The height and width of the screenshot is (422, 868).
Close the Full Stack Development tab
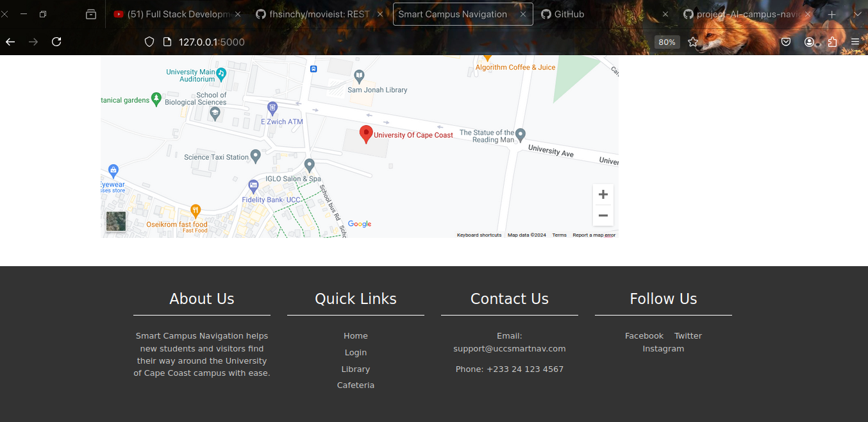pyautogui.click(x=238, y=14)
